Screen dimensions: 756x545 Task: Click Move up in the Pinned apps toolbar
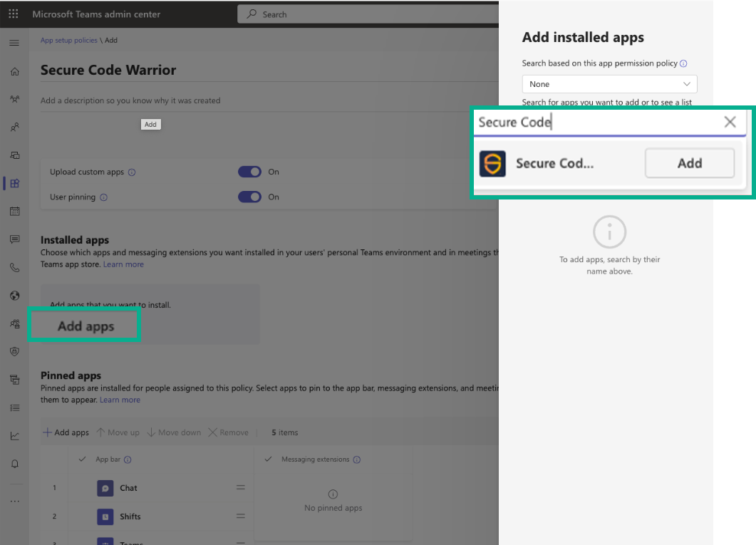(118, 432)
